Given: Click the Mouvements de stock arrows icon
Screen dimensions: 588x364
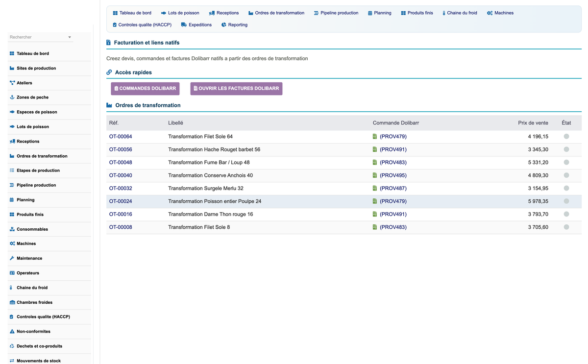Looking at the screenshot, I should tap(12, 361).
